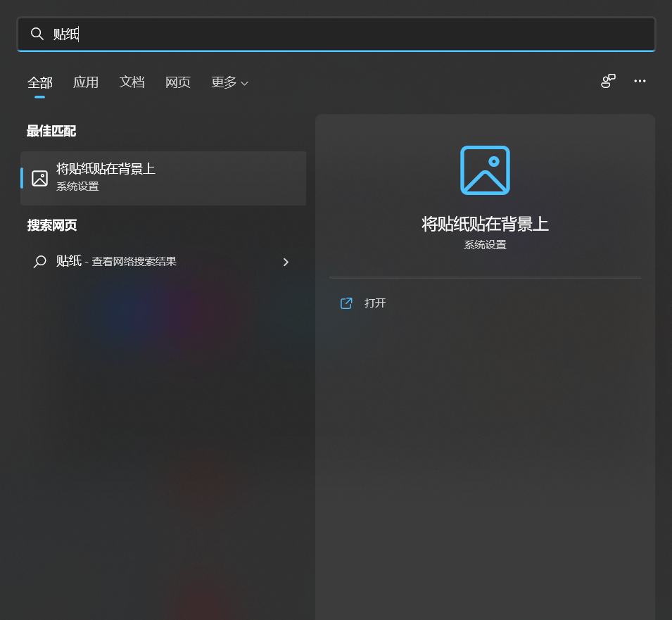Click the magnifier icon next to 贴纸 web search
The width and height of the screenshot is (672, 620).
point(39,261)
